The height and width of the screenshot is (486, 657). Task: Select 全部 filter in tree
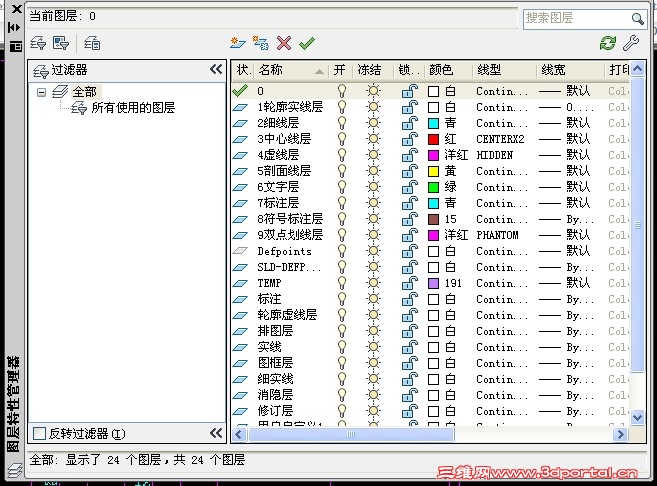(85, 91)
